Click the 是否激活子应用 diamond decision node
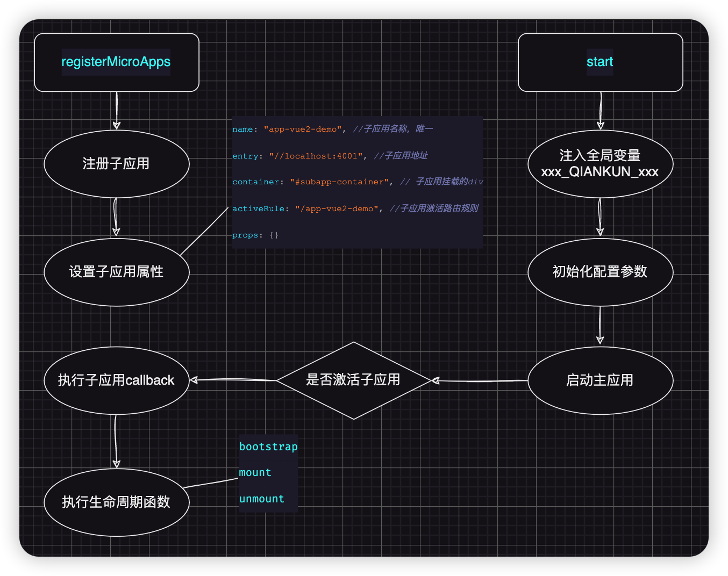728x576 pixels. [x=353, y=380]
